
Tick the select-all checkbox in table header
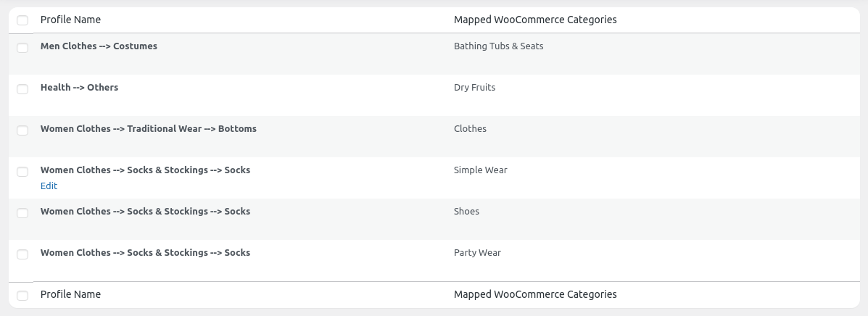pos(22,20)
